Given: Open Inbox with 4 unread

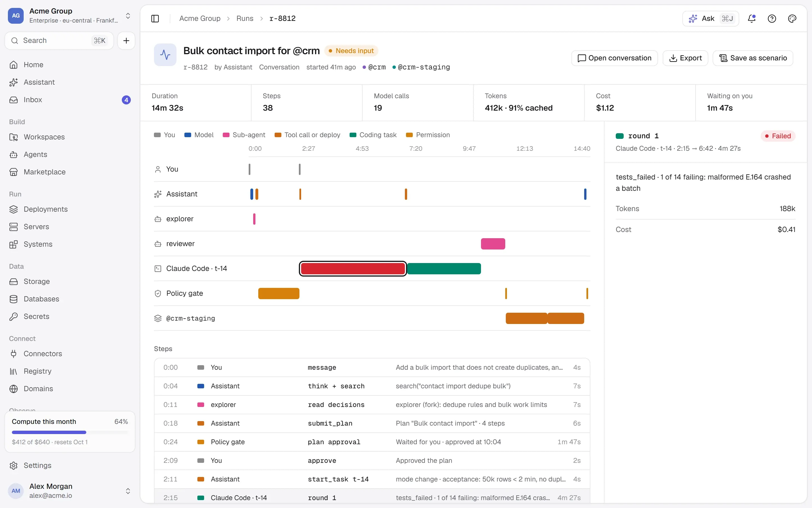Looking at the screenshot, I should 70,100.
